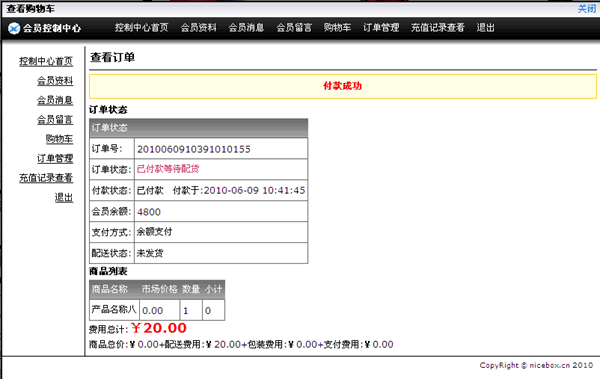
Task: Follow the sidebar 会员消息 link
Action: point(55,100)
